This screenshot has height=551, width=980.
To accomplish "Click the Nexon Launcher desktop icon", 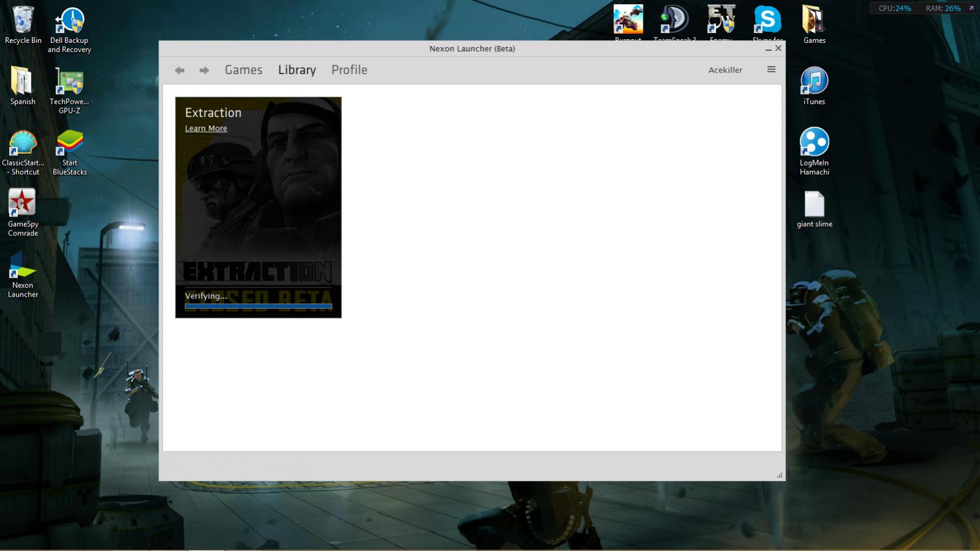I will pos(23,270).
